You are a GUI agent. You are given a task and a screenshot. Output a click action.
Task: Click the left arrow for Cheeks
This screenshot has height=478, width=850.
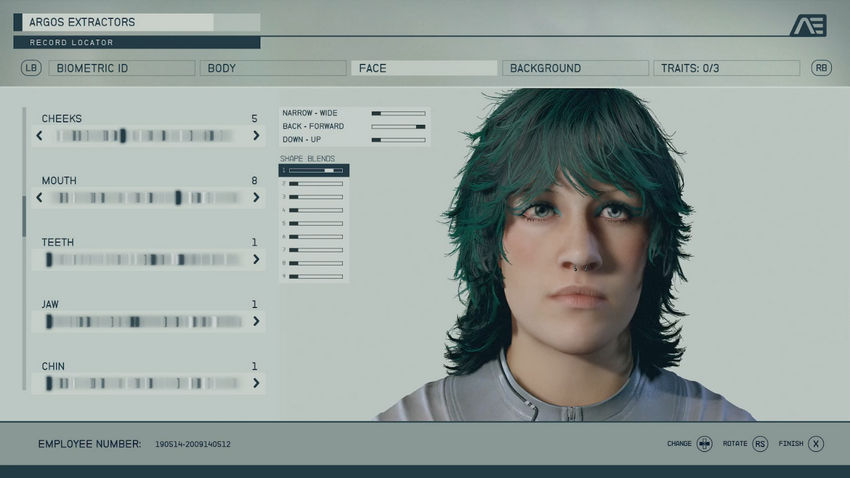click(x=40, y=136)
